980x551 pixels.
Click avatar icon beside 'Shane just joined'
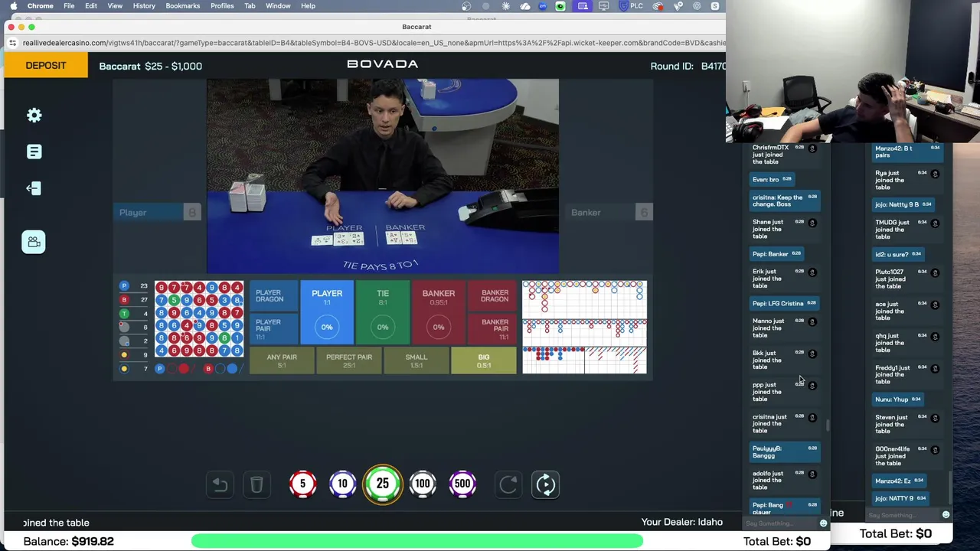click(812, 223)
